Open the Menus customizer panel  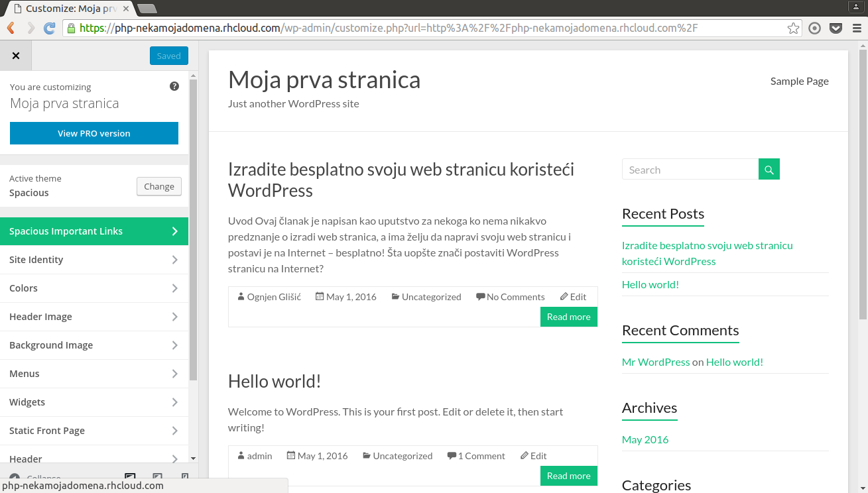[94, 374]
